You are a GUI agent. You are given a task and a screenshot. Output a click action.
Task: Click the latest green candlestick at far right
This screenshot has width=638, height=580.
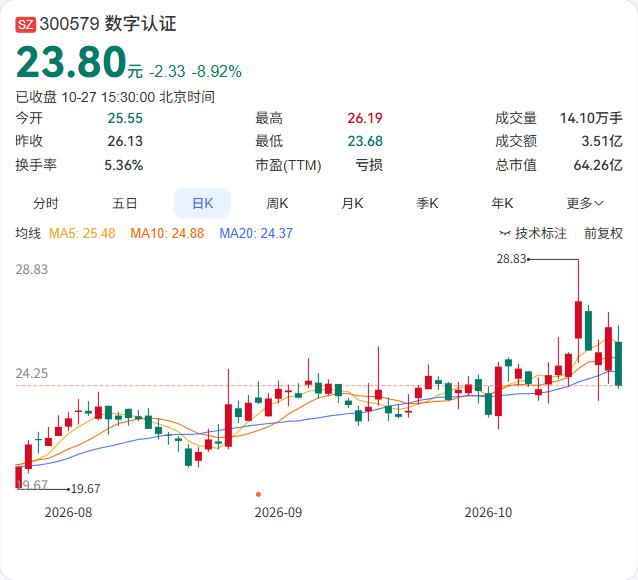tap(618, 363)
